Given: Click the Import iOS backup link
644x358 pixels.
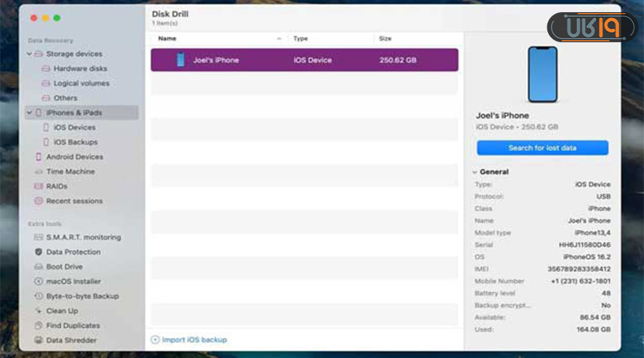Looking at the screenshot, I should click(194, 339).
